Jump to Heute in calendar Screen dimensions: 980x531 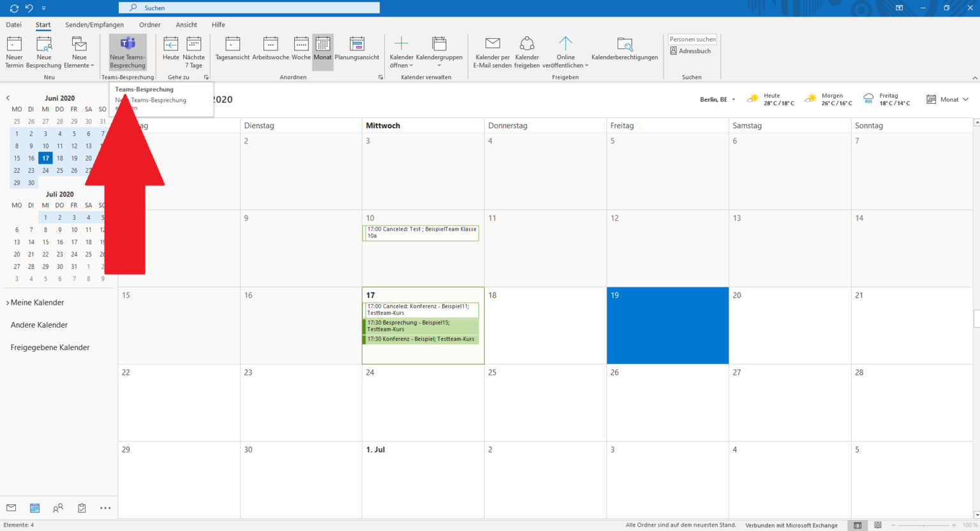pyautogui.click(x=171, y=50)
